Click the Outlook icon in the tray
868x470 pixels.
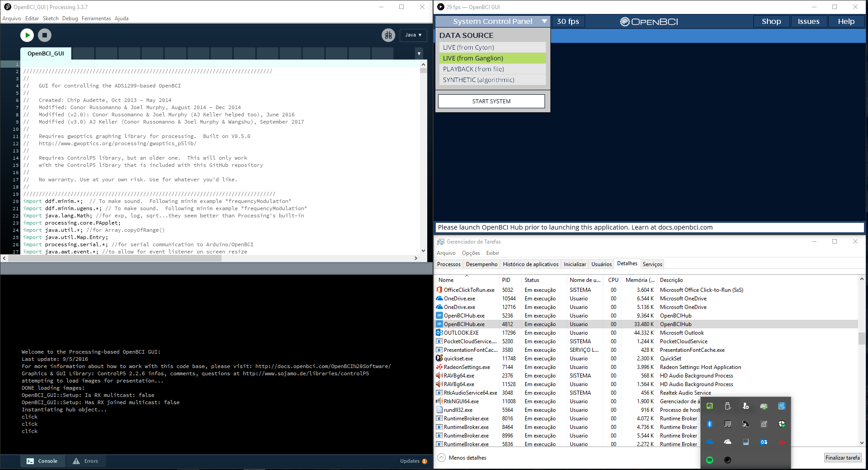tap(764, 442)
